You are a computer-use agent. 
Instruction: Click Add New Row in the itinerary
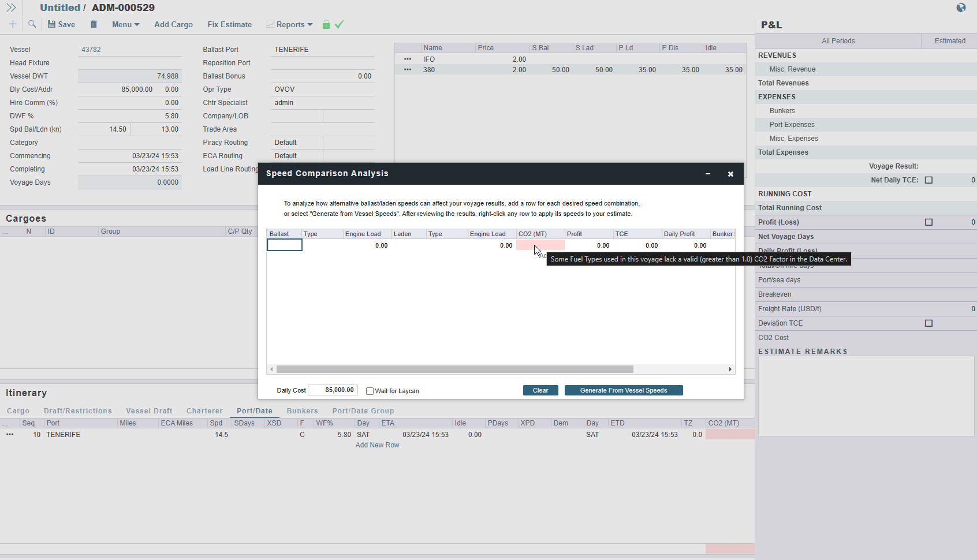click(377, 445)
